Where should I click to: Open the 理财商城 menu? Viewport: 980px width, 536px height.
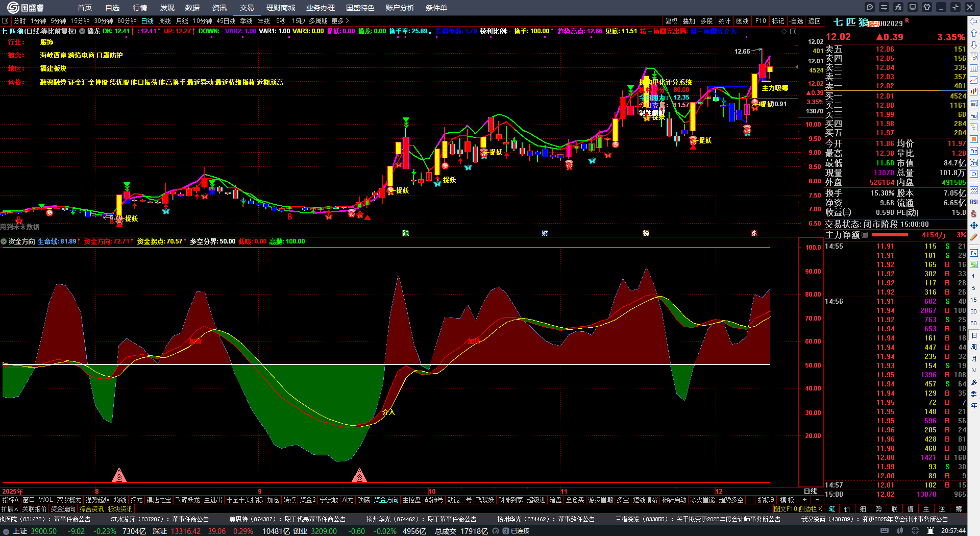click(281, 8)
